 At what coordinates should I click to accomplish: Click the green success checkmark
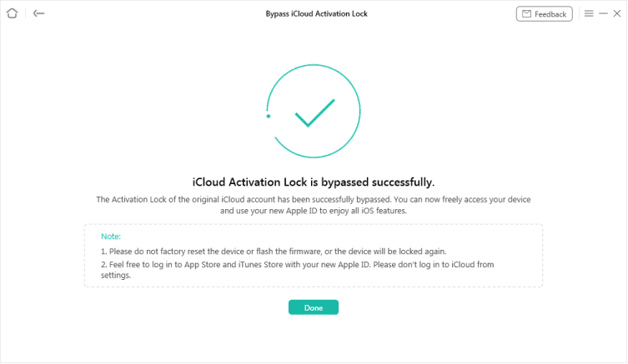tap(314, 112)
